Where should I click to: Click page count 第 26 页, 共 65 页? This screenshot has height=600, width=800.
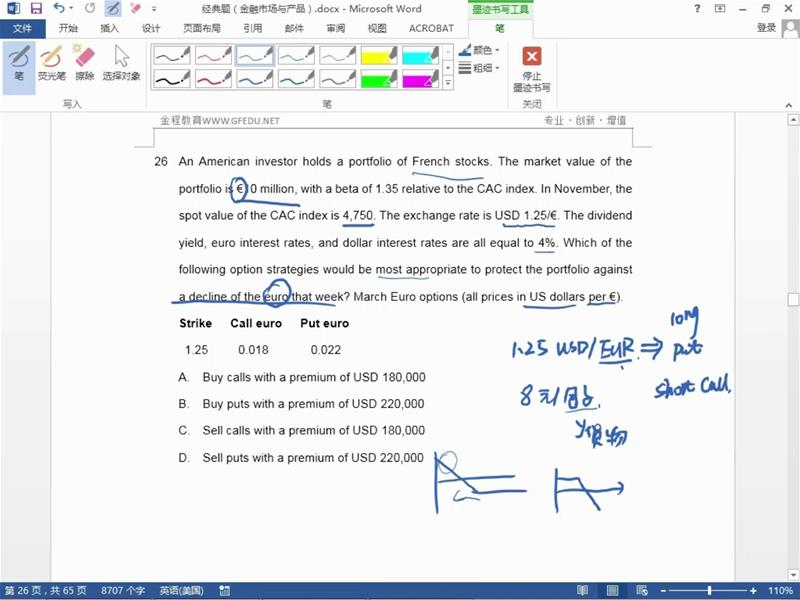pyautogui.click(x=46, y=591)
